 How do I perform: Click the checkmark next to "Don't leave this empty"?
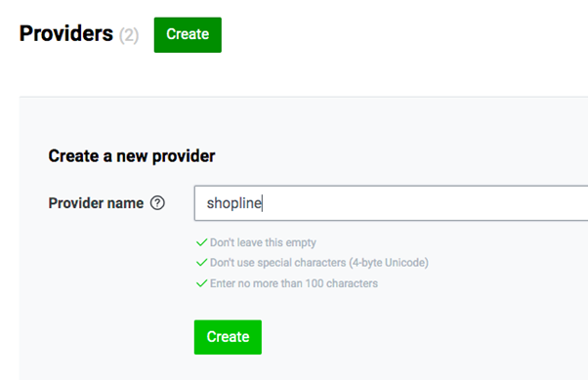click(202, 242)
